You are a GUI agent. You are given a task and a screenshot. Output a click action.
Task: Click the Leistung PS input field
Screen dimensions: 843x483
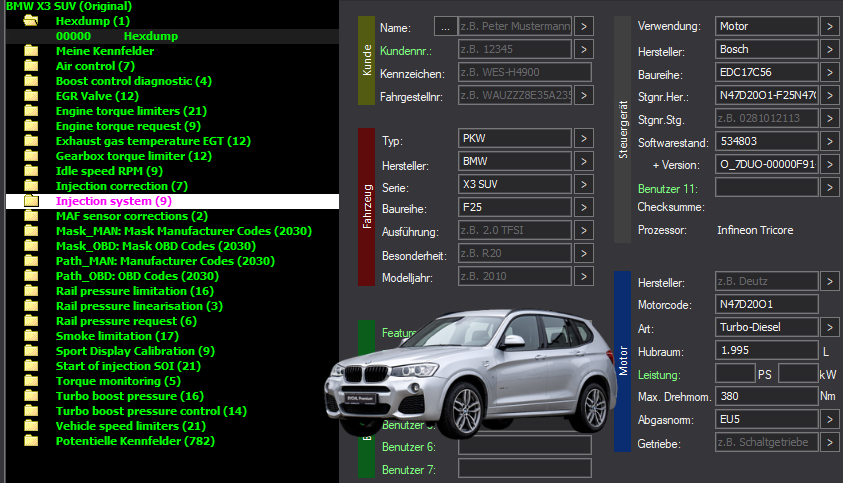[x=735, y=374]
